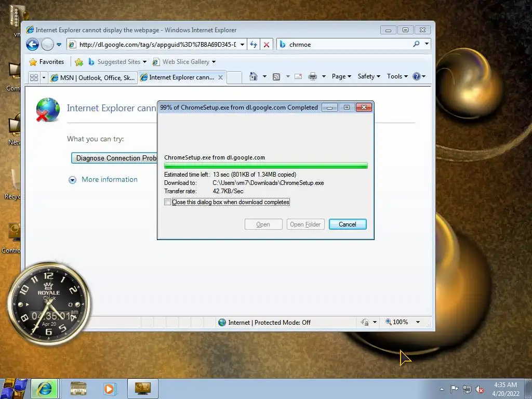
Task: Cancel the ChromeSetup.exe download
Action: coord(348,224)
